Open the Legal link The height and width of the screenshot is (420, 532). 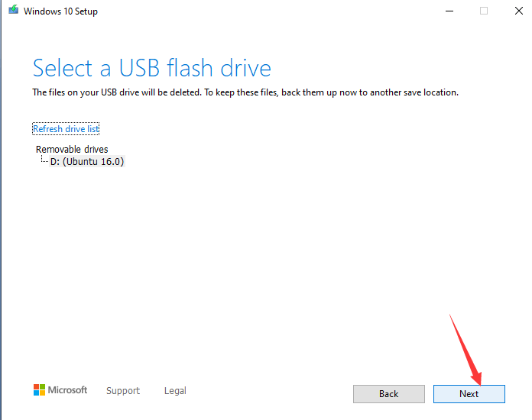[175, 391]
